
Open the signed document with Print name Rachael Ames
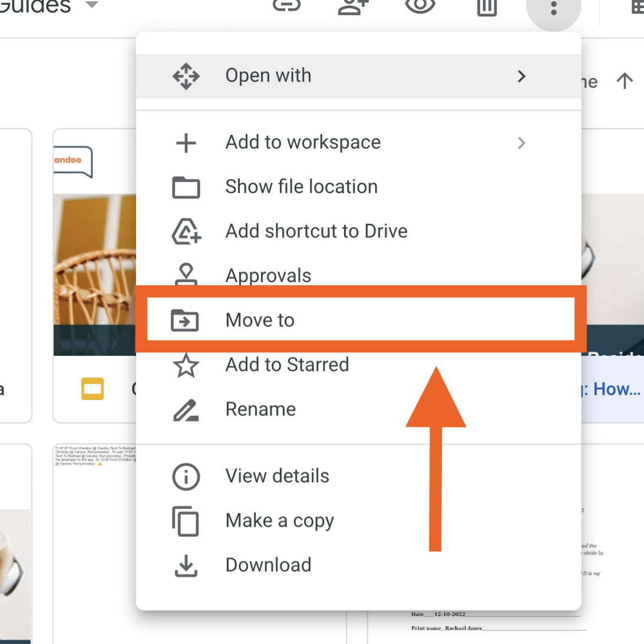[505, 627]
